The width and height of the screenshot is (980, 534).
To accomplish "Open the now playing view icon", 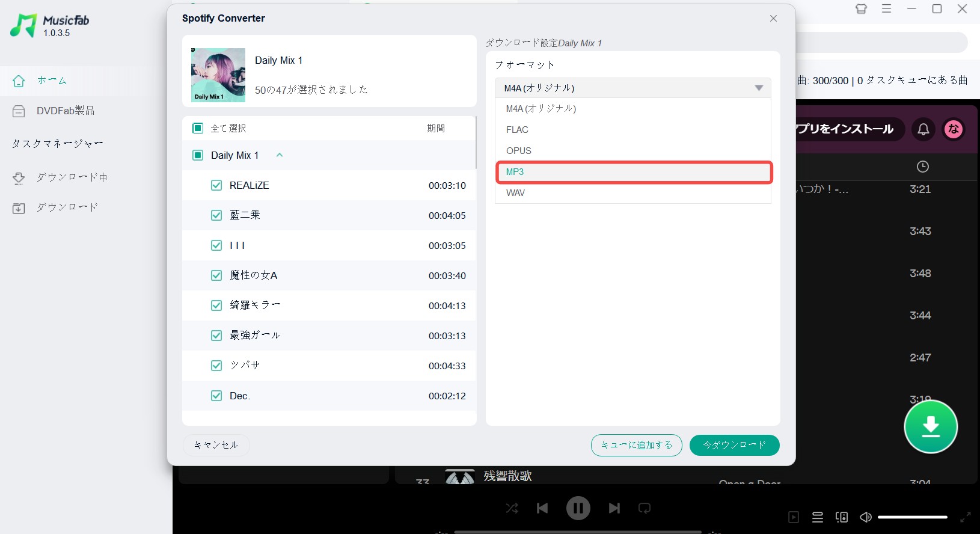I will pos(794,517).
